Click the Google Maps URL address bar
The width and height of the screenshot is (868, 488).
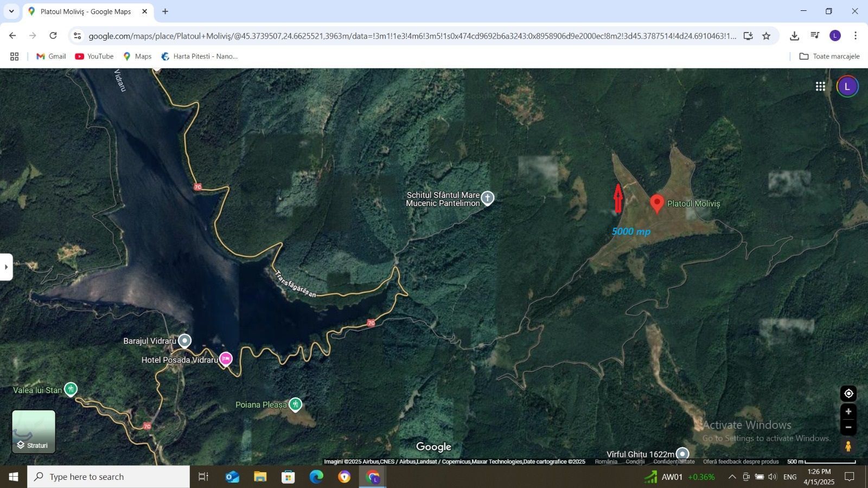412,36
